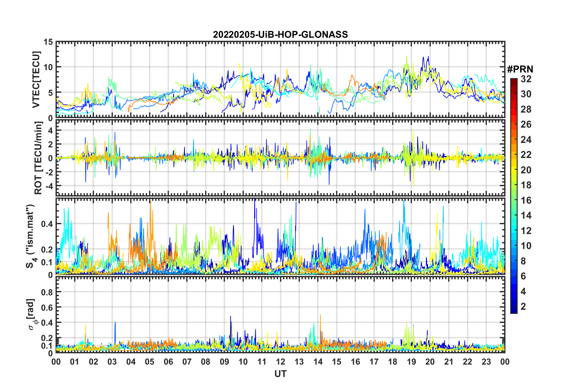This screenshot has height=392, width=561.
Task: Click the plot title 20220205-UiB-HOP-GLONASS
Action: click(280, 34)
